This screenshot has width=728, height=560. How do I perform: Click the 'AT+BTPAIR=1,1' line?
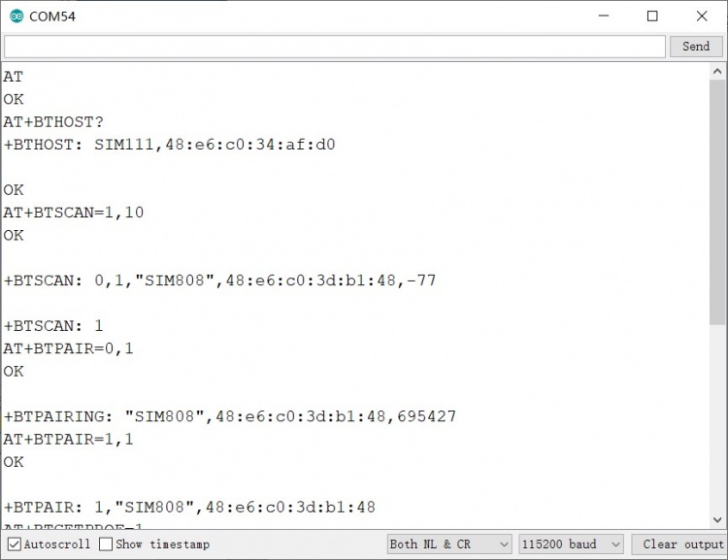68,440
